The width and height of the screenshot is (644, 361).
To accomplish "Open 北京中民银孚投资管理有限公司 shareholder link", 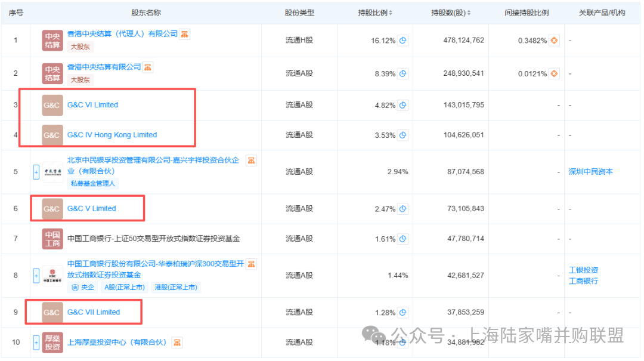I will [x=153, y=166].
